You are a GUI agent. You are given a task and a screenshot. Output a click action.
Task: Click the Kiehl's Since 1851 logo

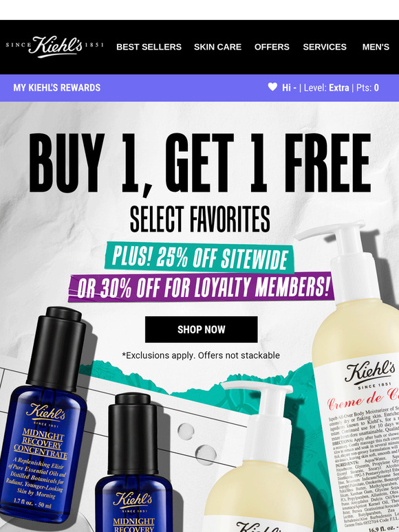[x=54, y=47]
